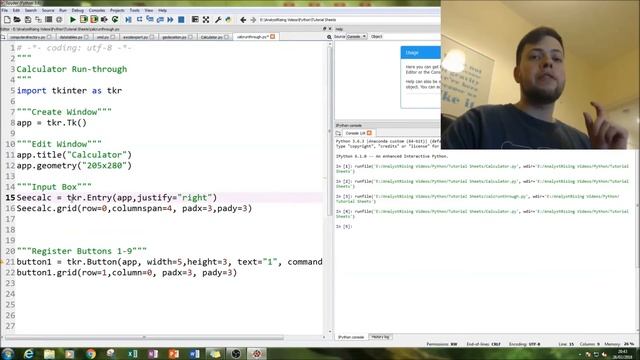
Task: Open PowerPoint from the taskbar
Action: 173,354
